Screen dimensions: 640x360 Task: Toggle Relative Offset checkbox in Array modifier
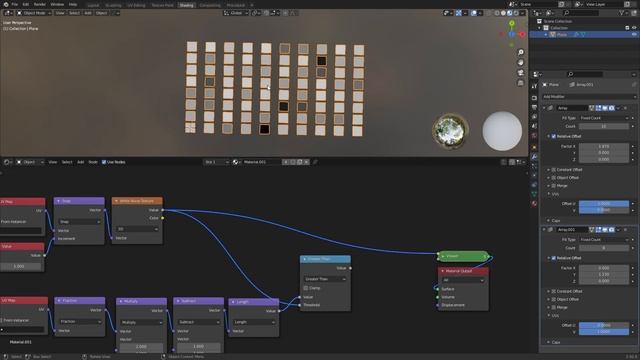(x=554, y=136)
